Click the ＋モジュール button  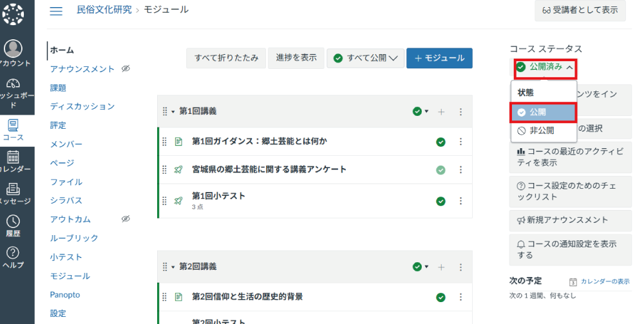439,58
